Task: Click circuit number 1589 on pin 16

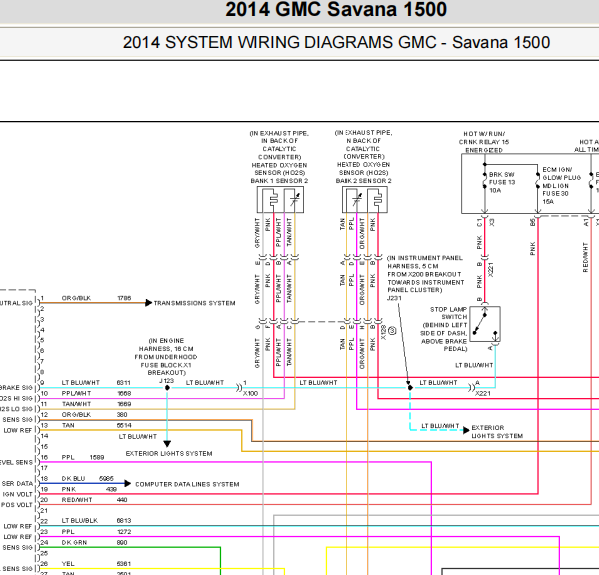Action: tap(97, 457)
